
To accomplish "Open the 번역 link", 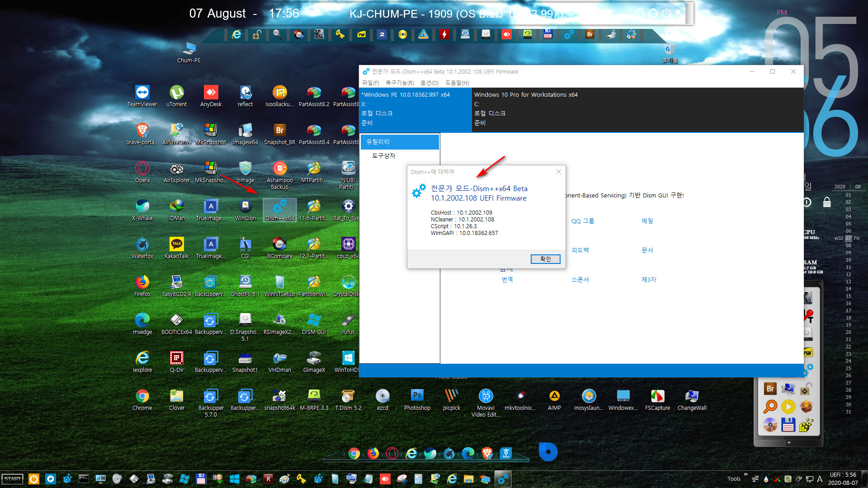I will tap(507, 280).
